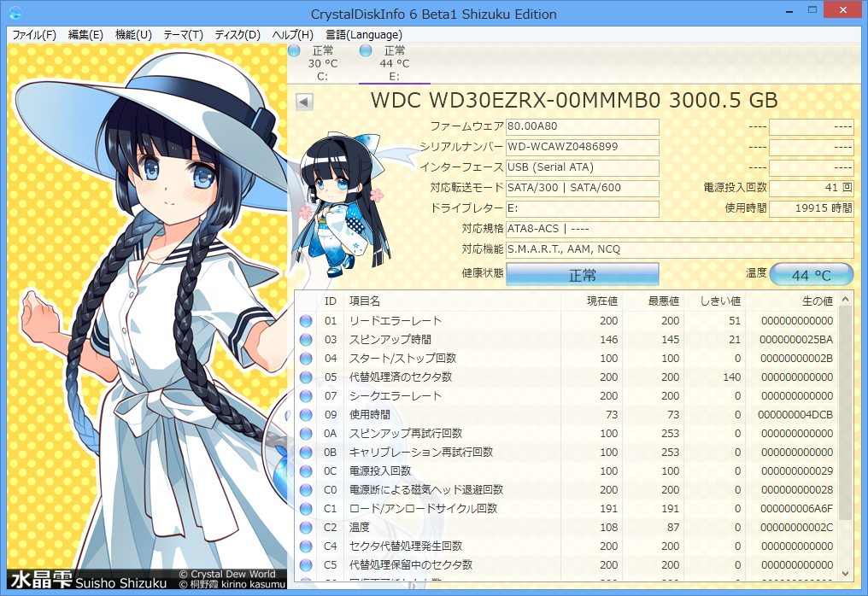Select the C: drive tab at 30 °C
Screen dimensions: 868x596
(x=323, y=63)
